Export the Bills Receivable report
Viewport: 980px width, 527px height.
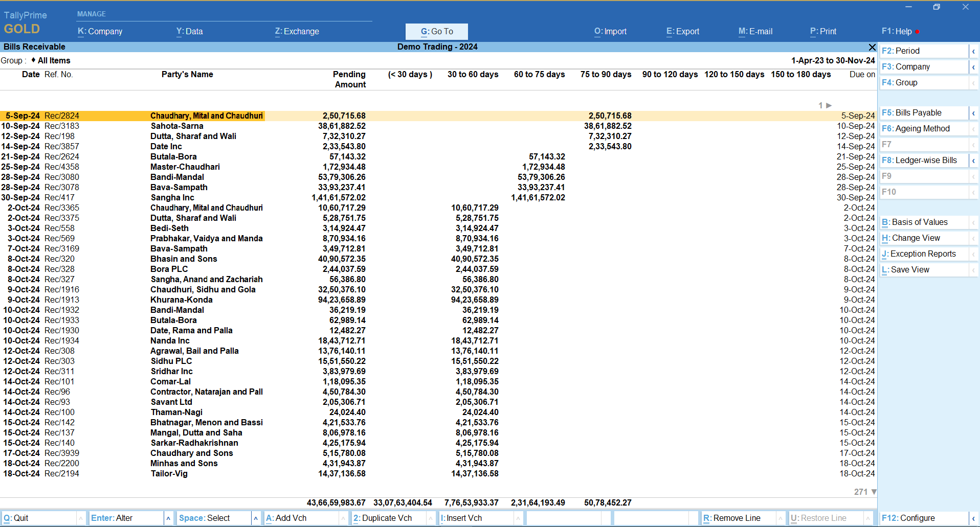[x=682, y=31]
